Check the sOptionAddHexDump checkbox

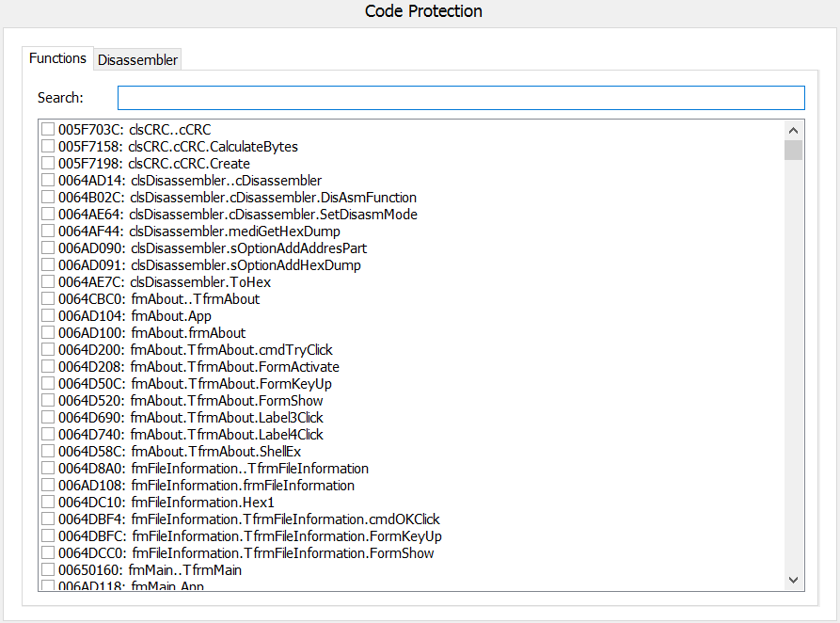48,264
